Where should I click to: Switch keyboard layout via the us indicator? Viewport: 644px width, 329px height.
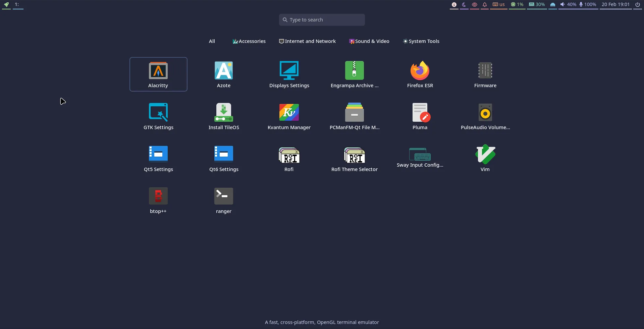coord(499,5)
